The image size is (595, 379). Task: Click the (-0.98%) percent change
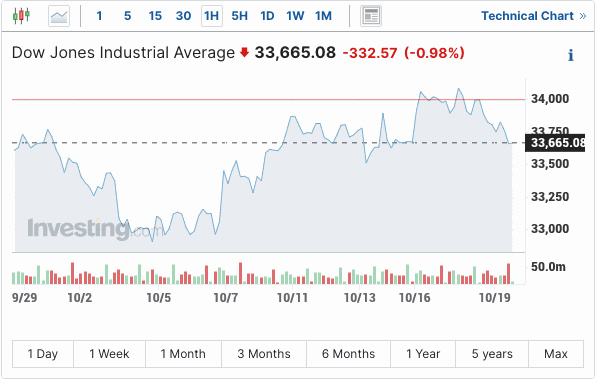pos(434,53)
